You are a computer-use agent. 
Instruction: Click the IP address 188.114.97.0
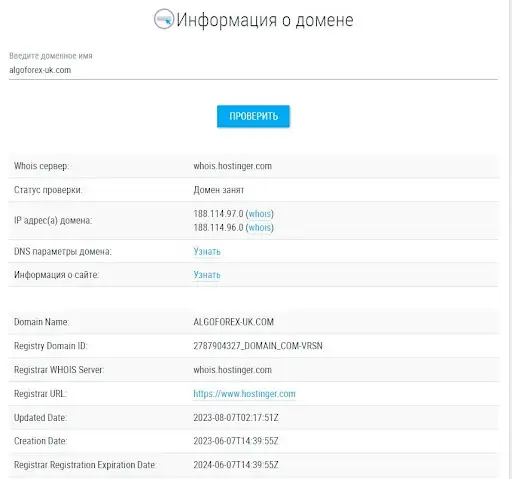218,214
